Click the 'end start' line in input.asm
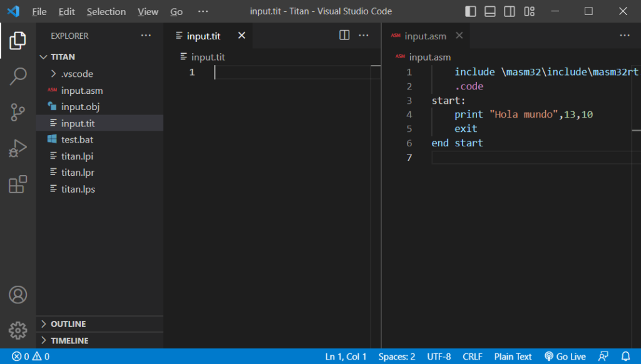Screen dimensions: 641x364 pyautogui.click(x=457, y=143)
